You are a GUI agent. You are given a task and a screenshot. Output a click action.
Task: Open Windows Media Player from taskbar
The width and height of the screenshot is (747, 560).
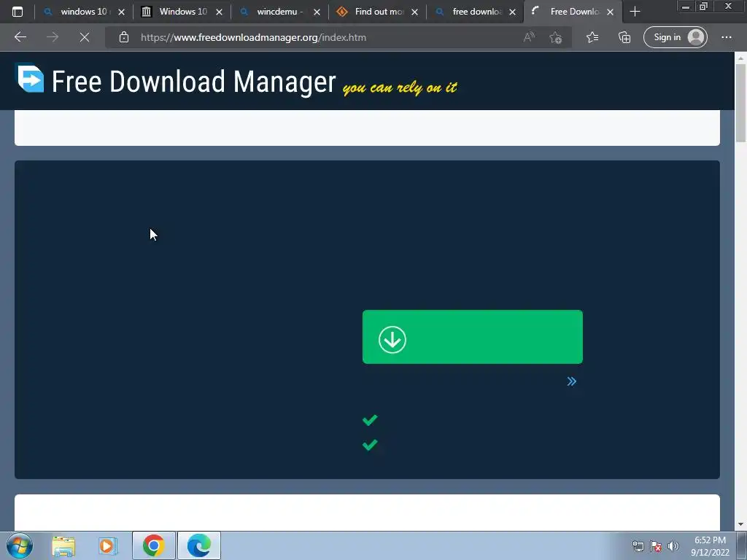tap(108, 545)
